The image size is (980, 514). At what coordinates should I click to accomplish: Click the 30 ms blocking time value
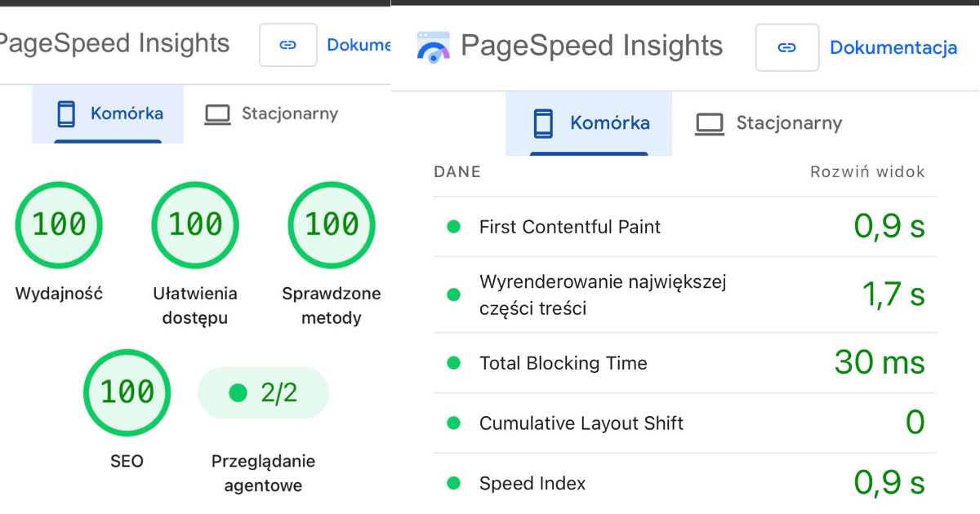tap(880, 362)
